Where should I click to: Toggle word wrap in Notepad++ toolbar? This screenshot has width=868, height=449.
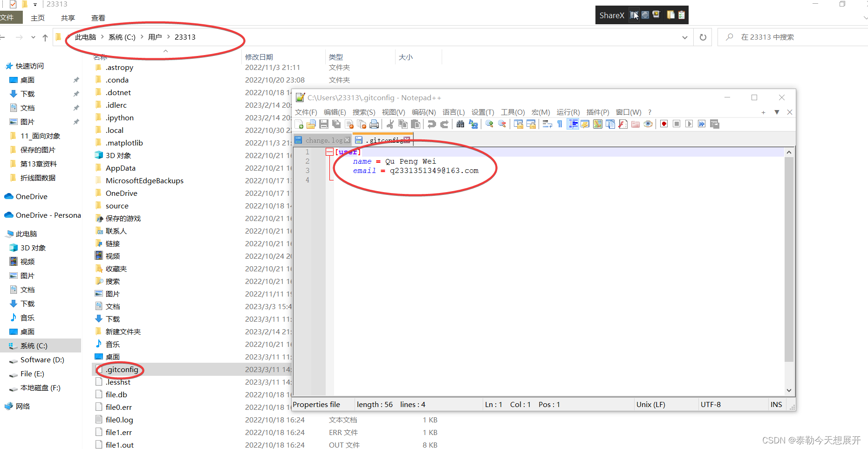tap(547, 124)
